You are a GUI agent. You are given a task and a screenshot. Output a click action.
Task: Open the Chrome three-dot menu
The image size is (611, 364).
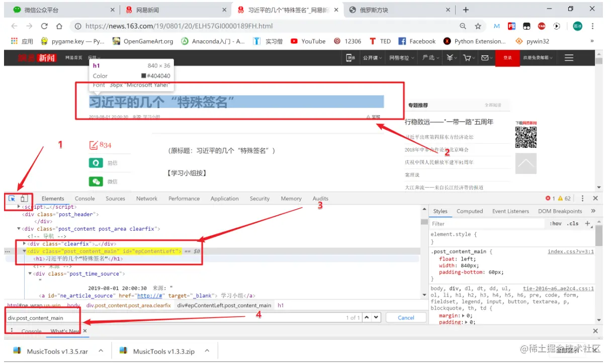593,26
